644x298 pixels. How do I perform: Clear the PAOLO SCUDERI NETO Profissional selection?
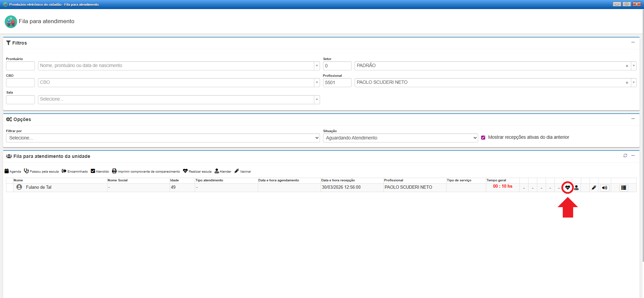627,82
